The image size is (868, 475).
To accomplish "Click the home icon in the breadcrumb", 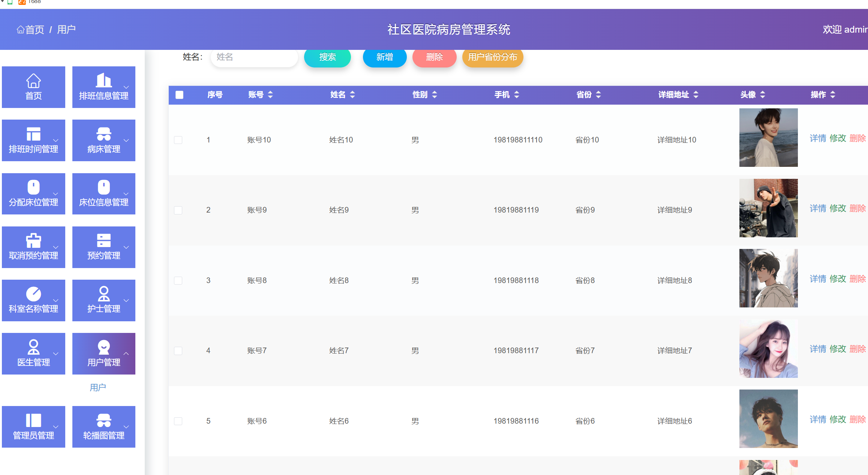I will tap(21, 30).
